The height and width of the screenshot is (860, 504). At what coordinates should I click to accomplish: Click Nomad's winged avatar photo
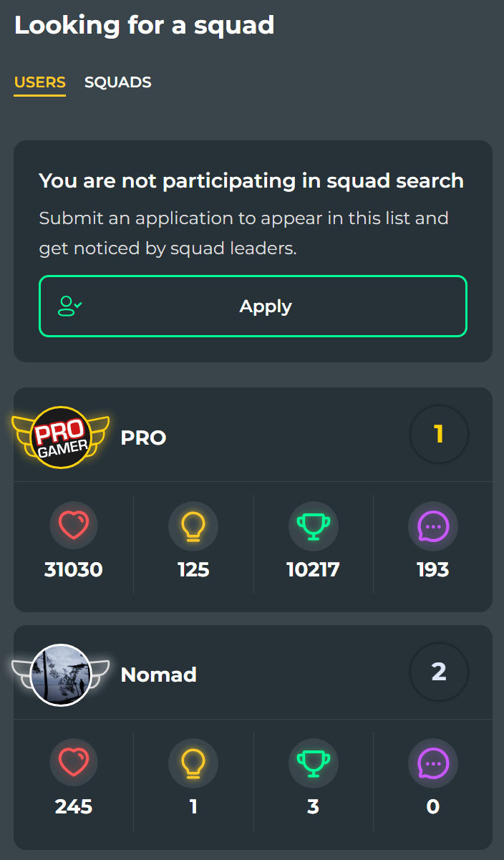click(61, 675)
